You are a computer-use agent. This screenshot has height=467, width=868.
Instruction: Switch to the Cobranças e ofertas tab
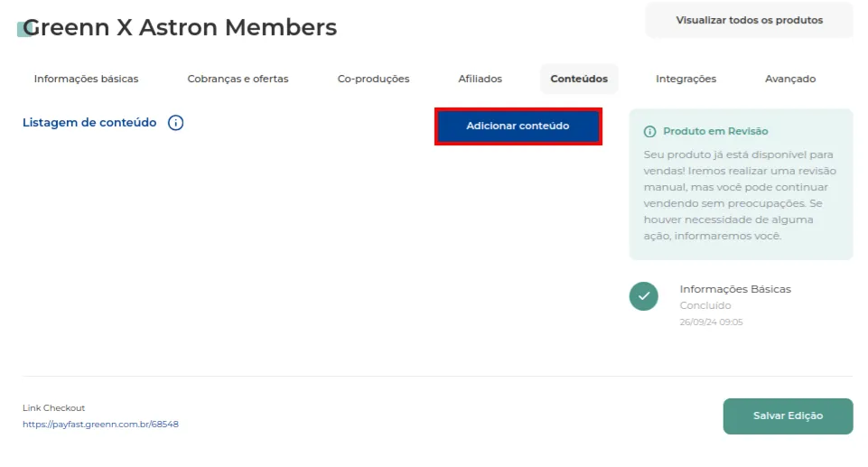(238, 79)
